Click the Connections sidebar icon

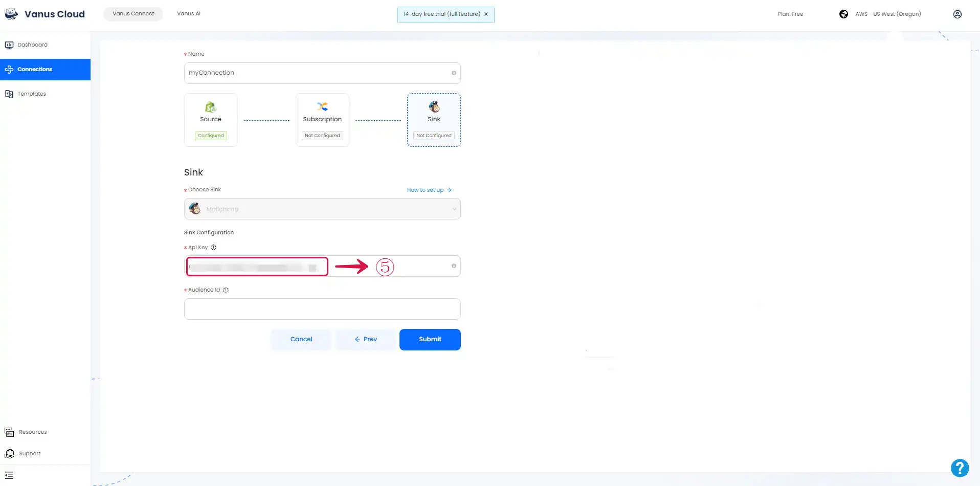pyautogui.click(x=9, y=70)
